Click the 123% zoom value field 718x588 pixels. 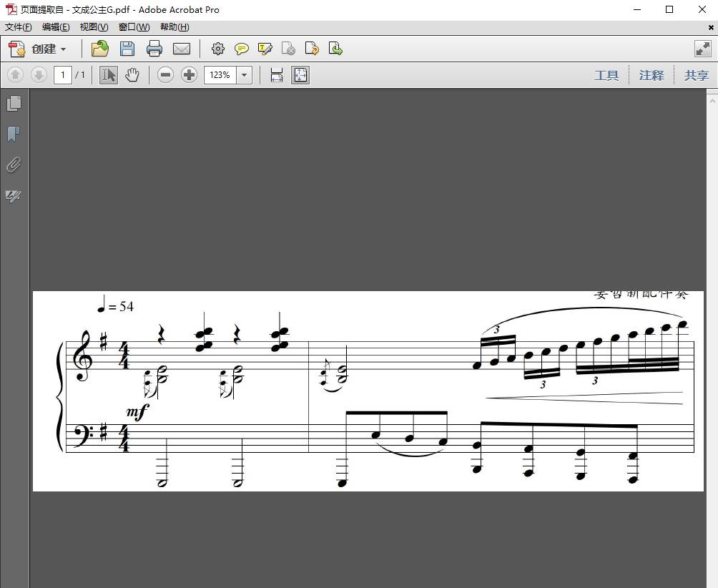[220, 74]
